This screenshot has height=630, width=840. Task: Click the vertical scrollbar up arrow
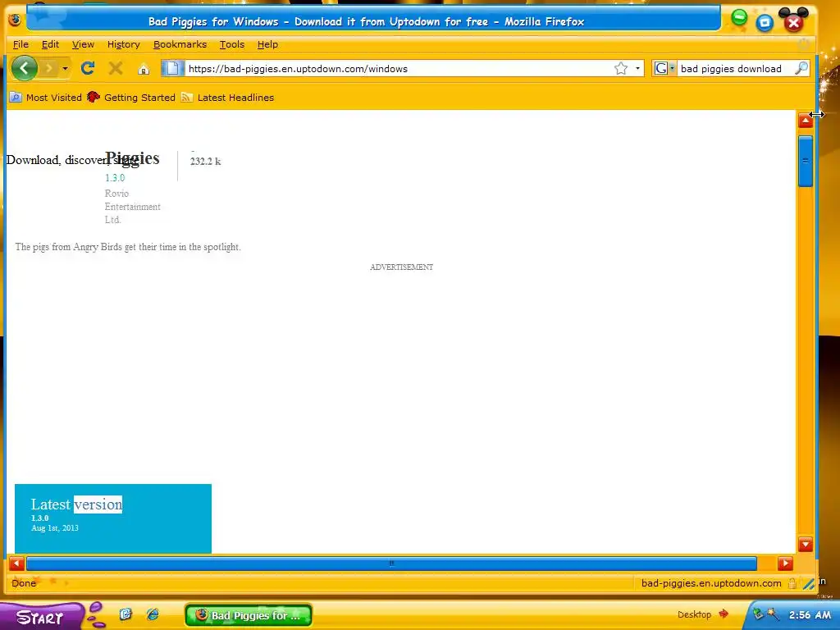pos(806,121)
